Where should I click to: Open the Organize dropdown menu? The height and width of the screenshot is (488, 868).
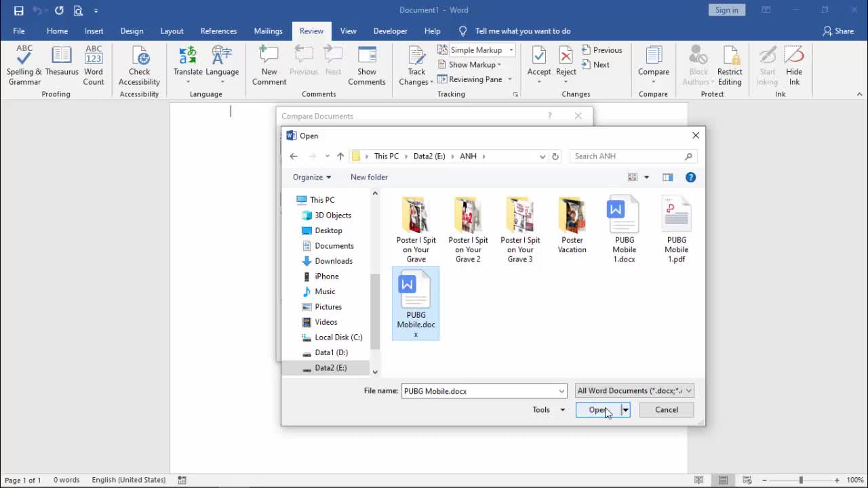coord(312,178)
